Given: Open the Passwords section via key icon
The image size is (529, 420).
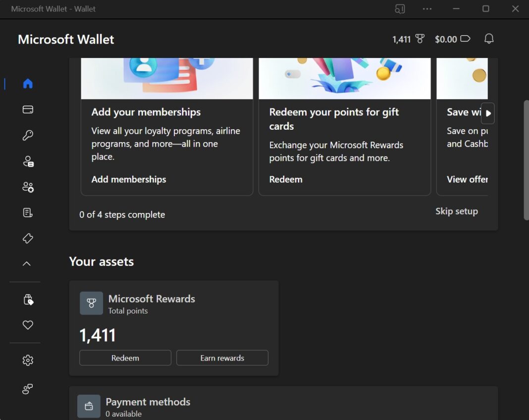Looking at the screenshot, I should click(x=28, y=135).
